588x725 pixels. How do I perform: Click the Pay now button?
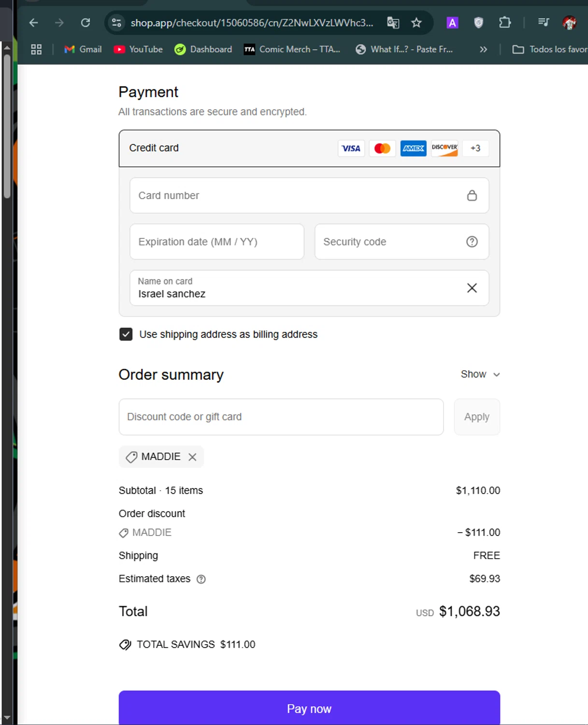309,708
